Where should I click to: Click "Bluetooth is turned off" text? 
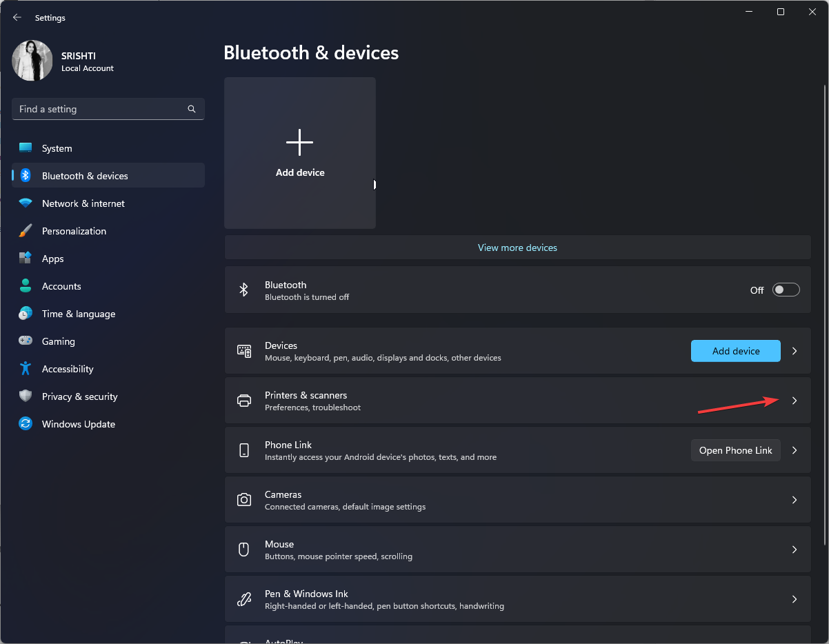tap(307, 297)
